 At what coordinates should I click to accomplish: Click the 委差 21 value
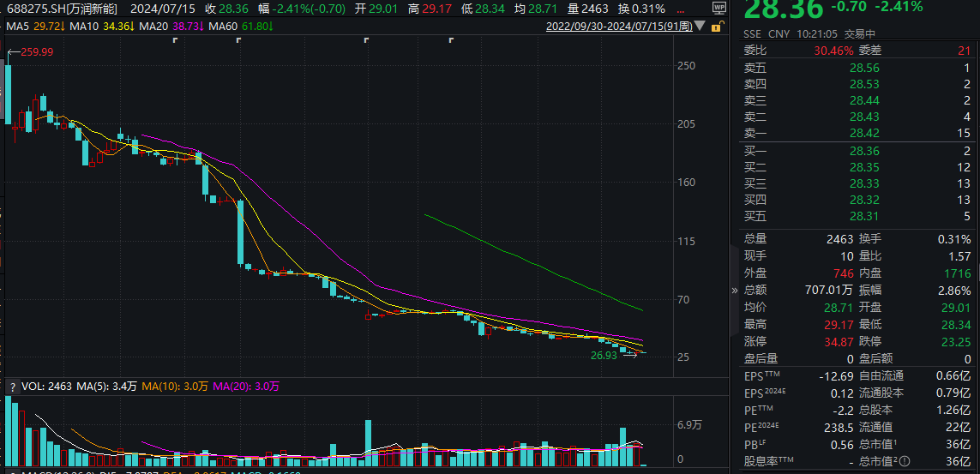tap(964, 51)
